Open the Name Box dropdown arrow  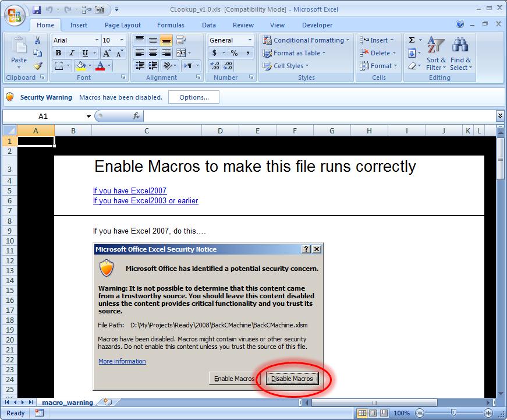[88, 116]
